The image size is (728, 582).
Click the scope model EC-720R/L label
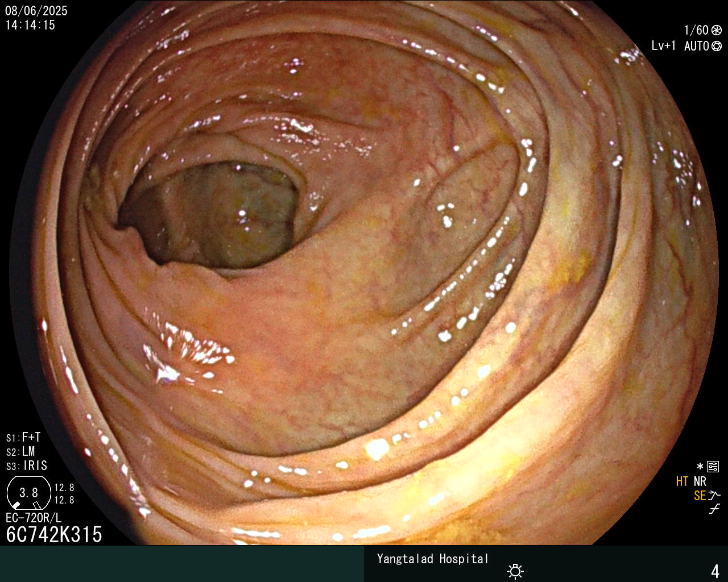pos(34,518)
